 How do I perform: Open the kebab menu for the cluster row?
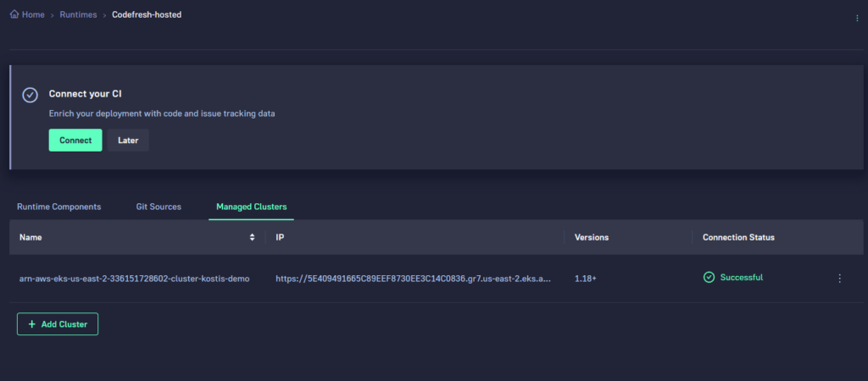coord(839,279)
